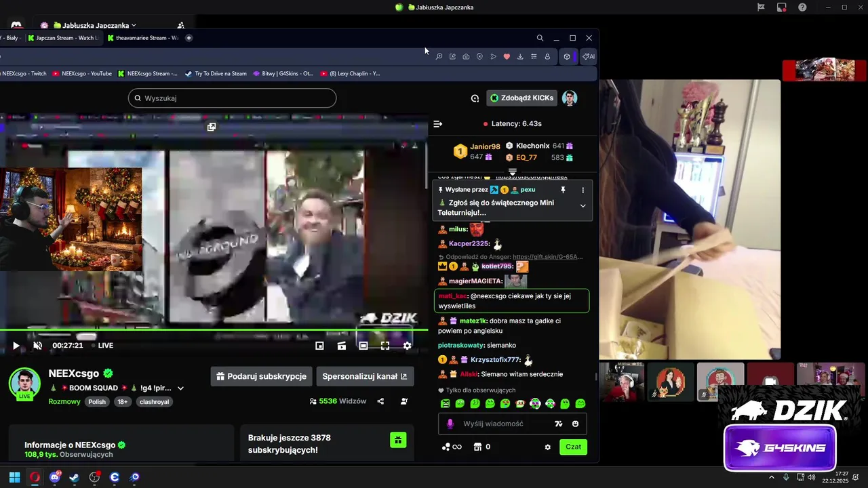Image resolution: width=868 pixels, height=488 pixels.
Task: Open browser easy setup menu icon
Action: tap(534, 56)
